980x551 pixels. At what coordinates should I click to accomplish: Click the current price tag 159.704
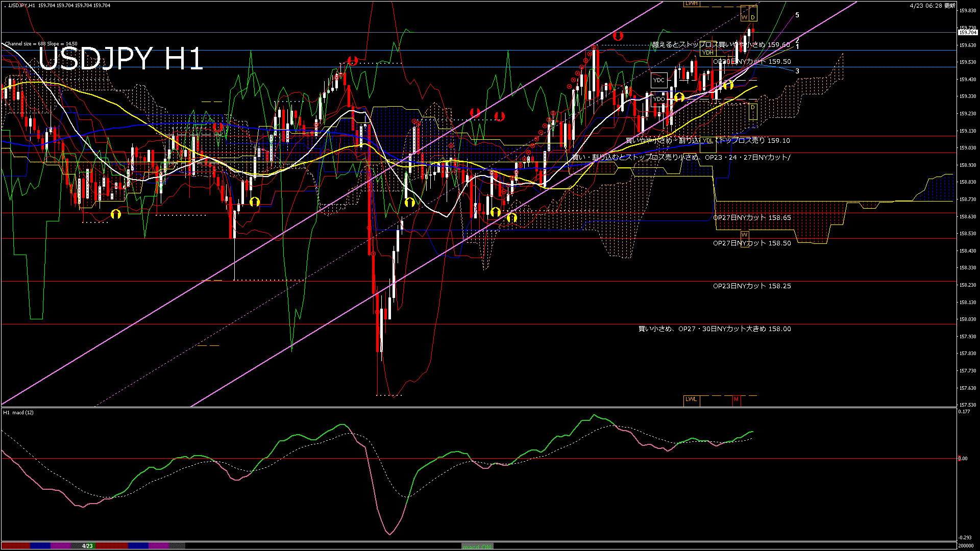(x=968, y=33)
